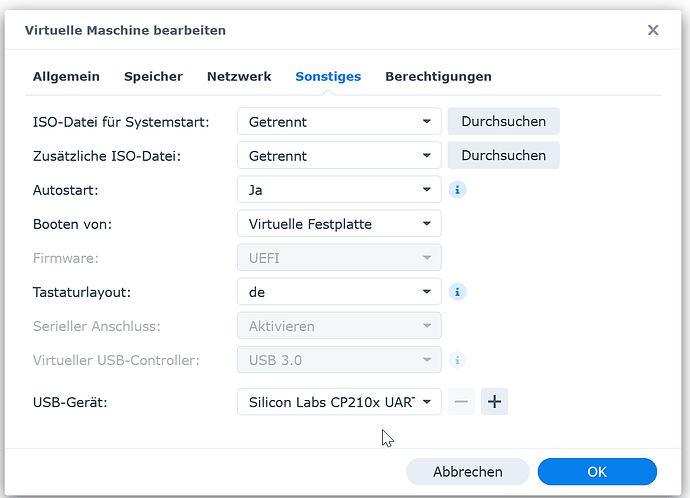Screen dimensions: 690x498
Task: Expand Booten von dropdown
Action: coord(339,223)
